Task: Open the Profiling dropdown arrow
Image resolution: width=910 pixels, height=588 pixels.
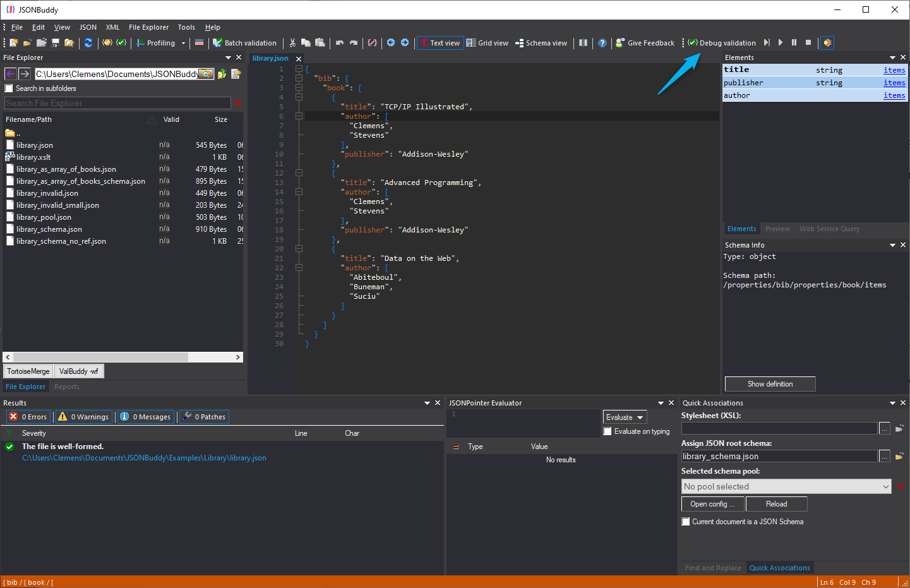Action: coord(184,43)
